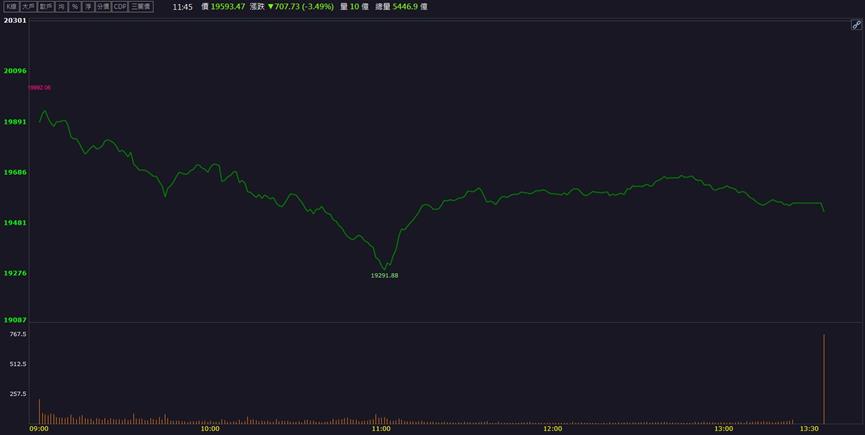865x435 pixels.
Task: Click the 13:00 time axis label
Action: [x=724, y=428]
